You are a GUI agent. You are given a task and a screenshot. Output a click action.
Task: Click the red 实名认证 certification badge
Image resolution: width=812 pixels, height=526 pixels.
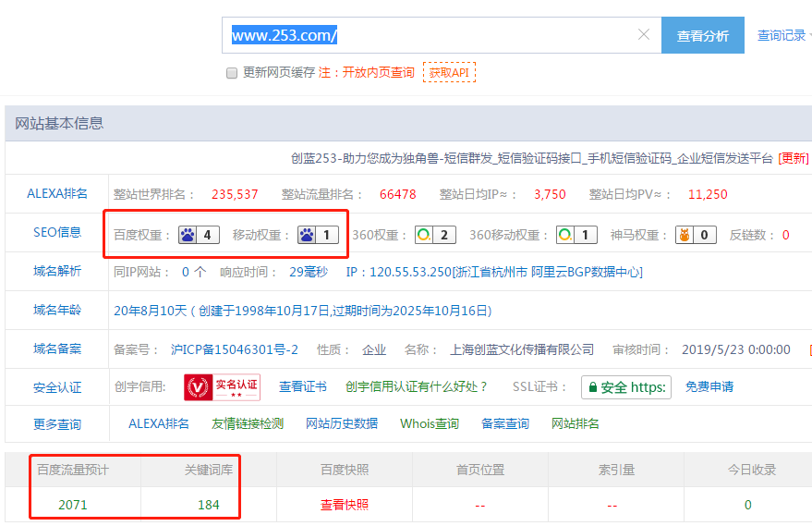[222, 386]
